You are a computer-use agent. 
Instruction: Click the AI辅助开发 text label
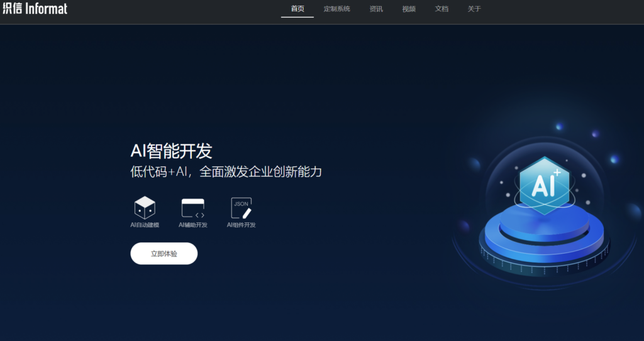192,225
